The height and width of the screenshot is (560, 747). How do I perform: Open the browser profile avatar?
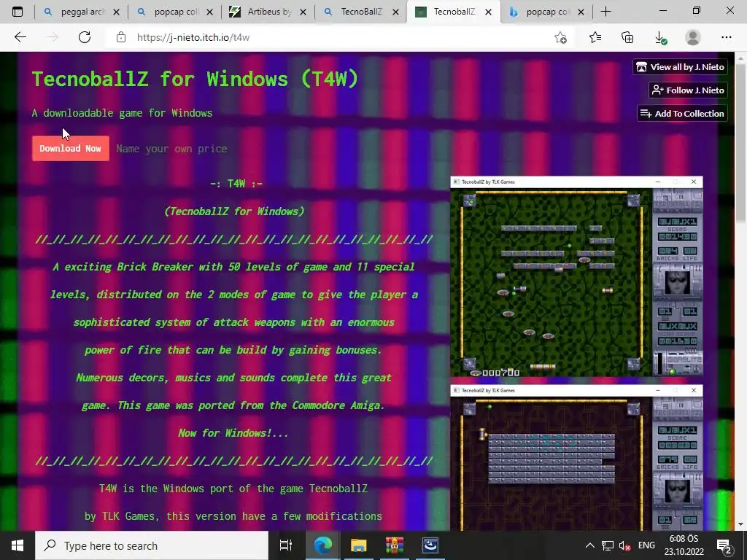pos(693,37)
